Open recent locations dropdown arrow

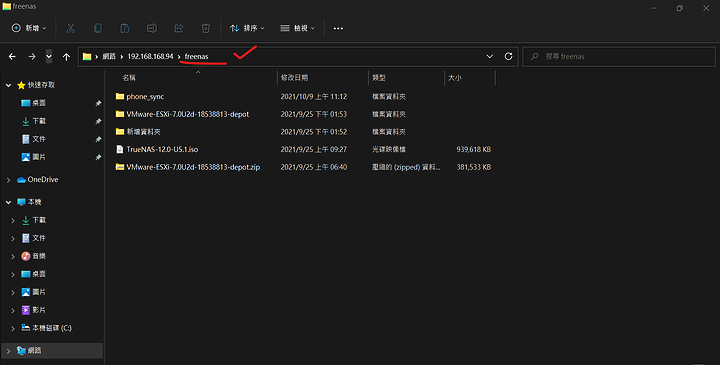point(49,56)
